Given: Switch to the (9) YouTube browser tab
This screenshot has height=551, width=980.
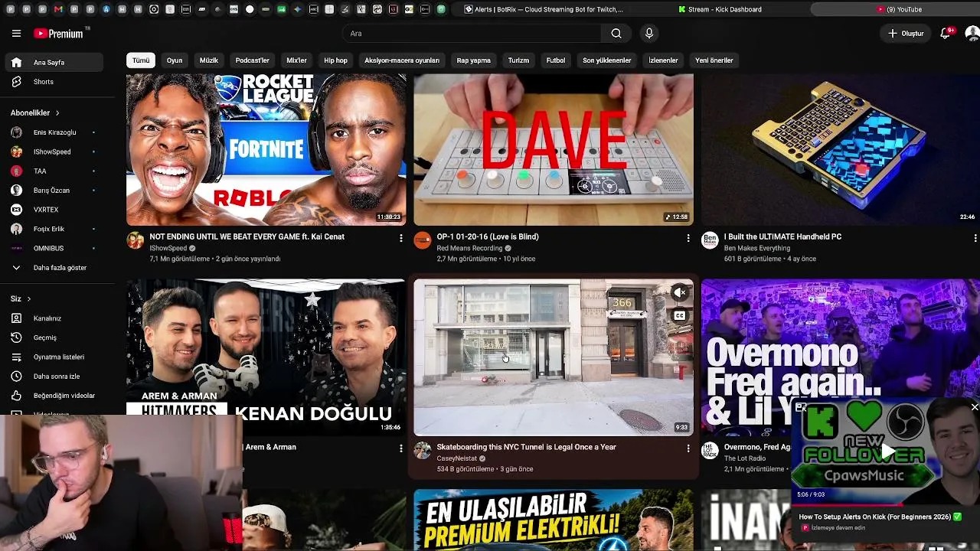Looking at the screenshot, I should pyautogui.click(x=900, y=9).
